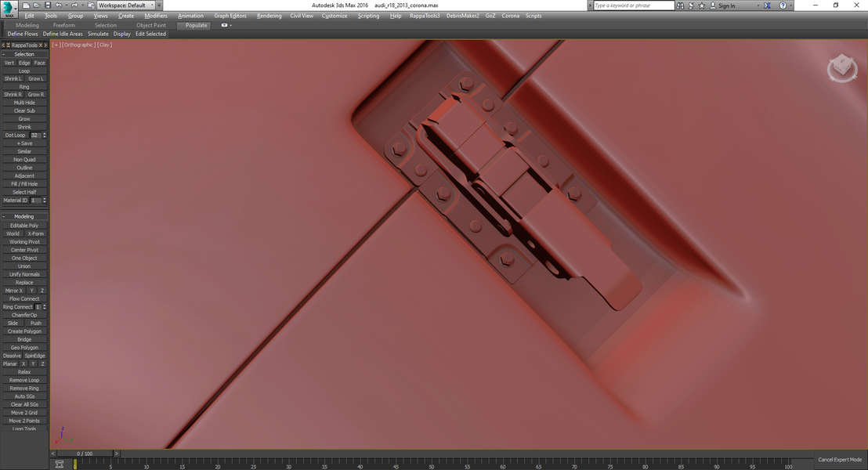This screenshot has width=868, height=470.
Task: Click the Autodesk Exchange X icon
Action: pyautogui.click(x=767, y=5)
